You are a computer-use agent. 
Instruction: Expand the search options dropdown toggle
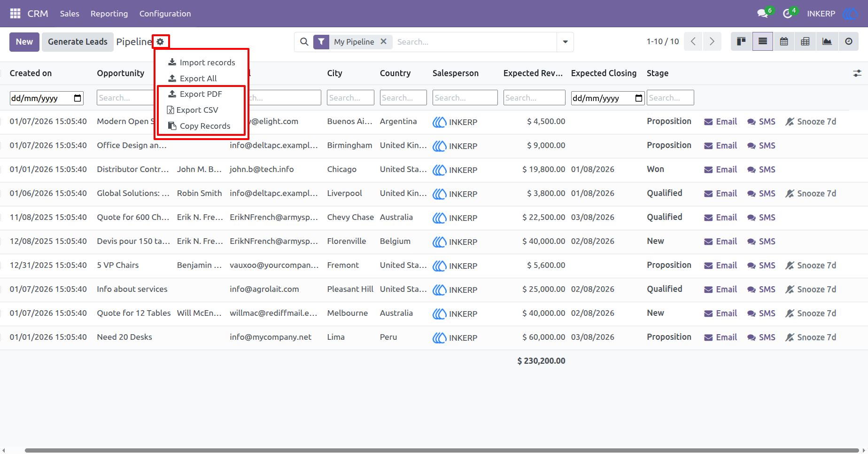(565, 42)
